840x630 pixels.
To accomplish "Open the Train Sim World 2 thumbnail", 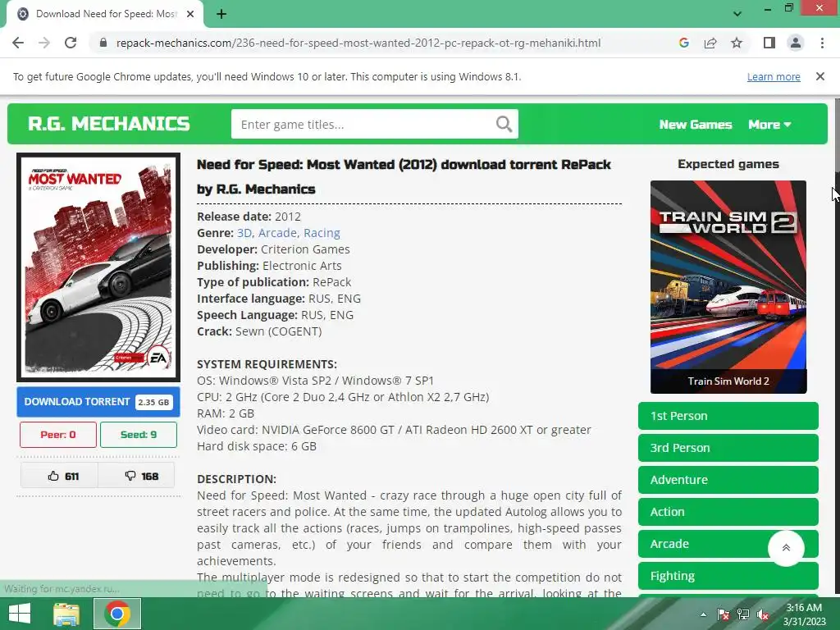I will click(728, 287).
